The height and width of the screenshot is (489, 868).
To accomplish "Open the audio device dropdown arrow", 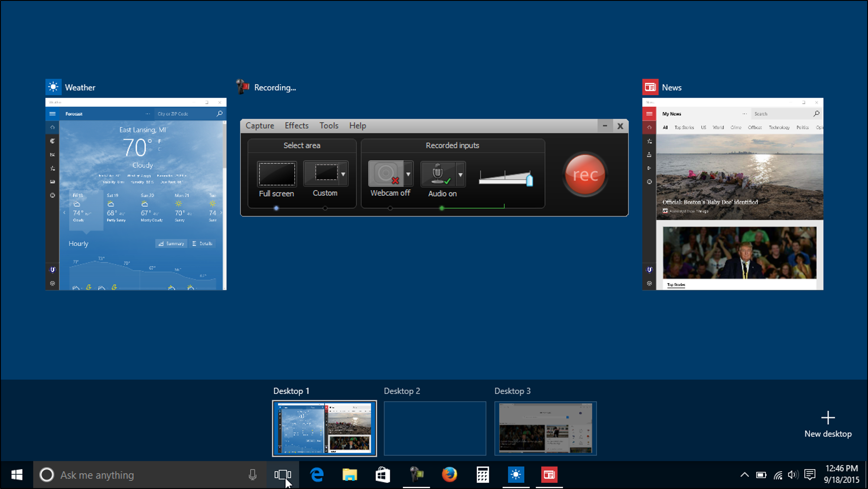I will 460,175.
